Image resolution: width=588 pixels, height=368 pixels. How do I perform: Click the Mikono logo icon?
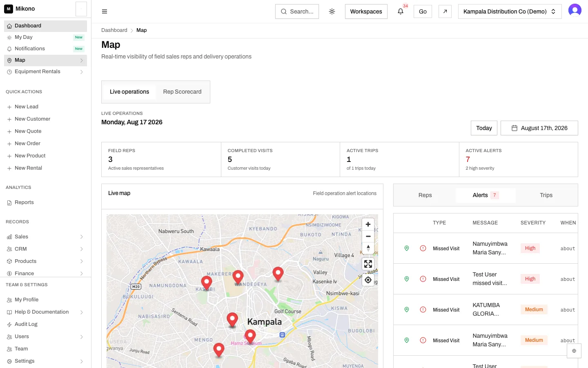tap(9, 9)
